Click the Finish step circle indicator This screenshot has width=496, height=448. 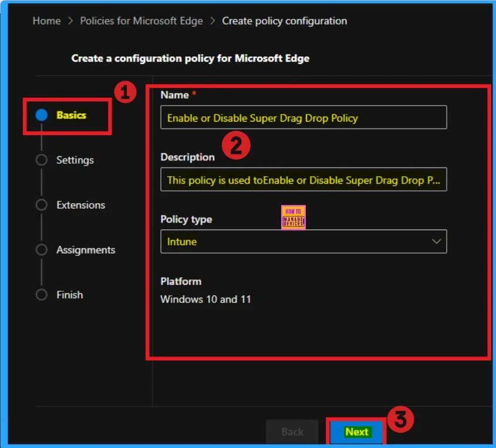[42, 295]
